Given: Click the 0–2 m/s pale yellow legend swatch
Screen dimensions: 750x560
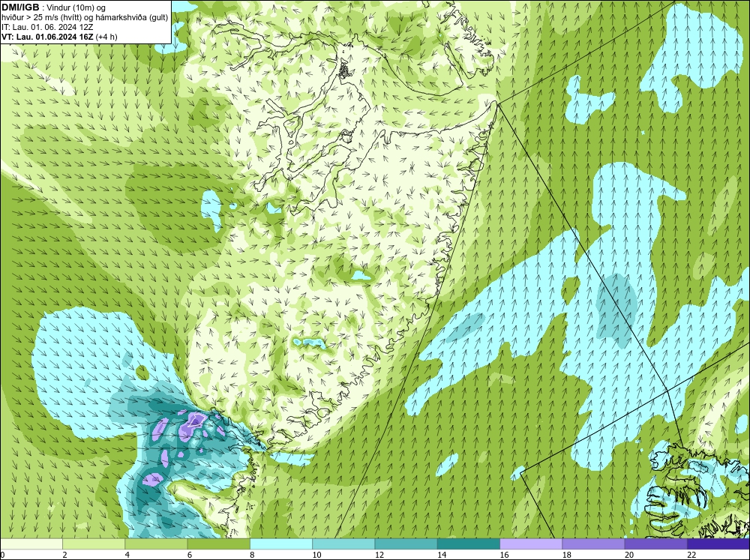Looking at the screenshot, I should coord(31,544).
